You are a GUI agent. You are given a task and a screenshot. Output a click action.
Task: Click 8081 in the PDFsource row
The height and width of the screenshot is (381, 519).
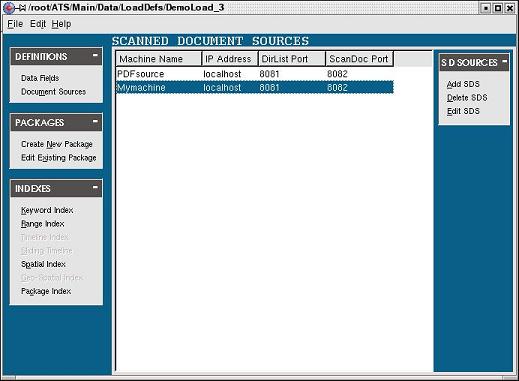point(269,74)
